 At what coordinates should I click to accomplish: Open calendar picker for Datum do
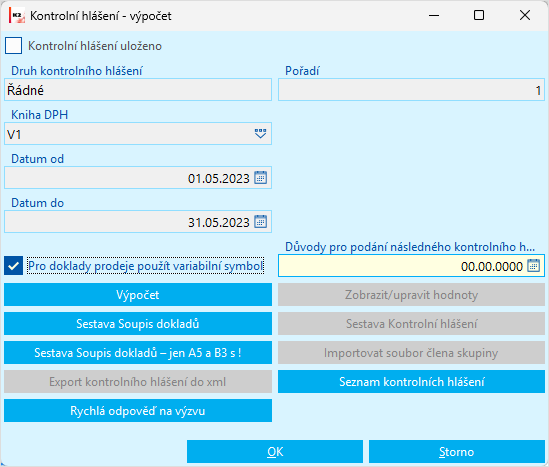[260, 222]
